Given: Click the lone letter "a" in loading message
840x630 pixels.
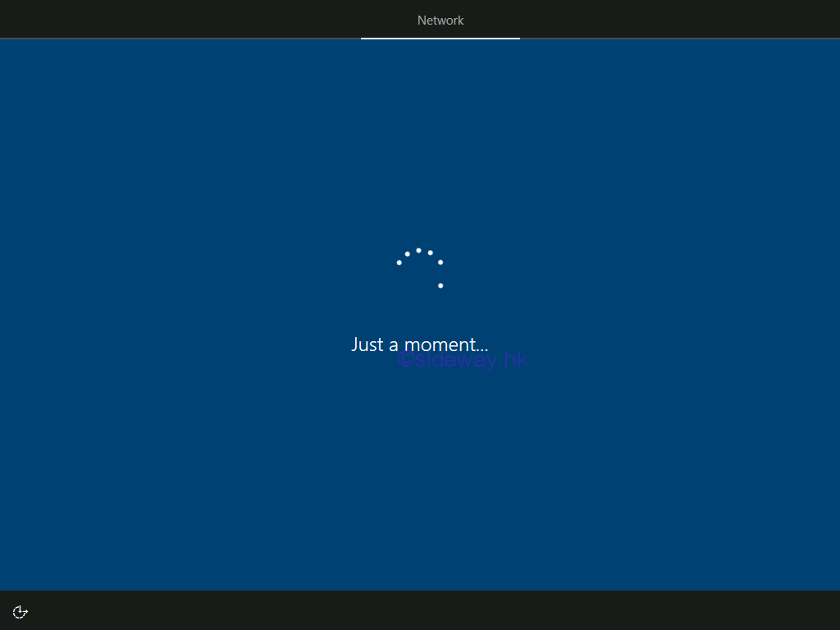Looking at the screenshot, I should point(394,345).
